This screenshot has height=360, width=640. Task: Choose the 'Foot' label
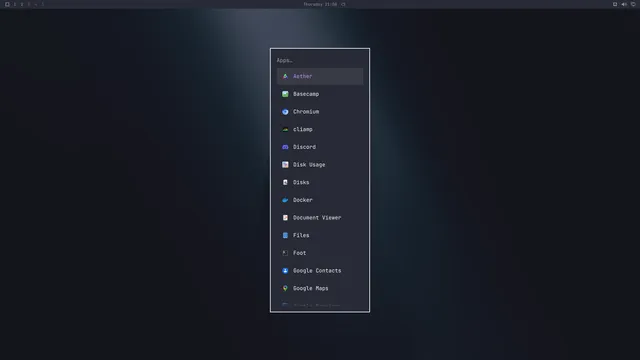pyautogui.click(x=299, y=253)
